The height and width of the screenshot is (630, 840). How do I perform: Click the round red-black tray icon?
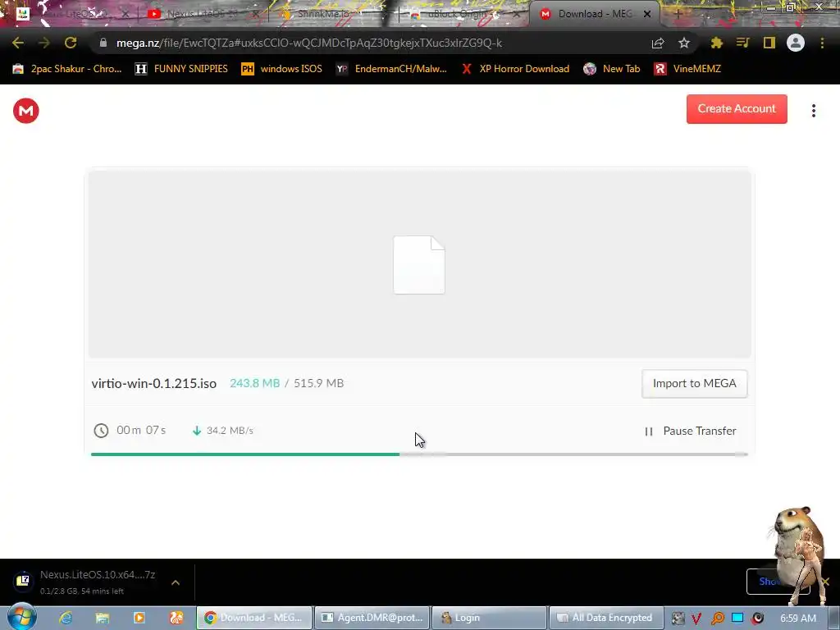757,619
